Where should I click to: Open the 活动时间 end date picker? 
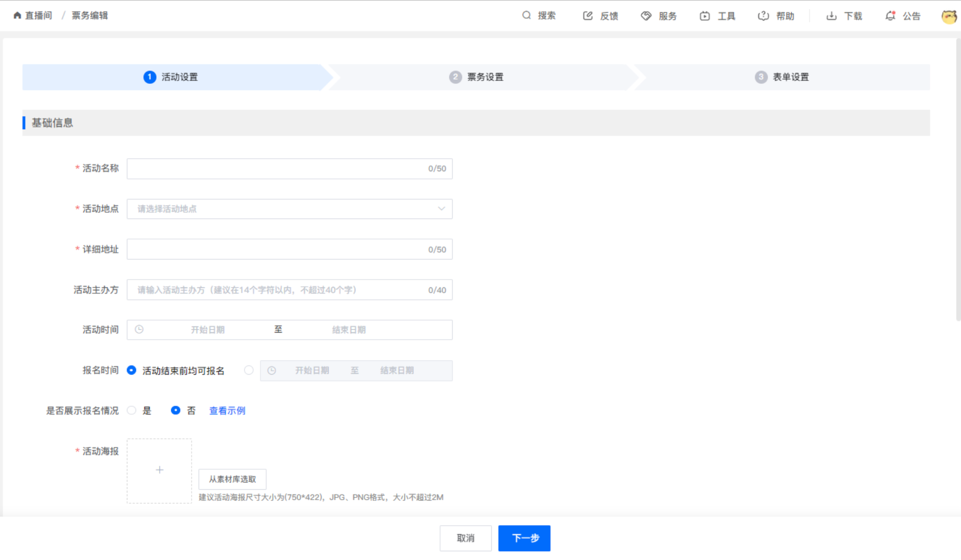point(349,330)
